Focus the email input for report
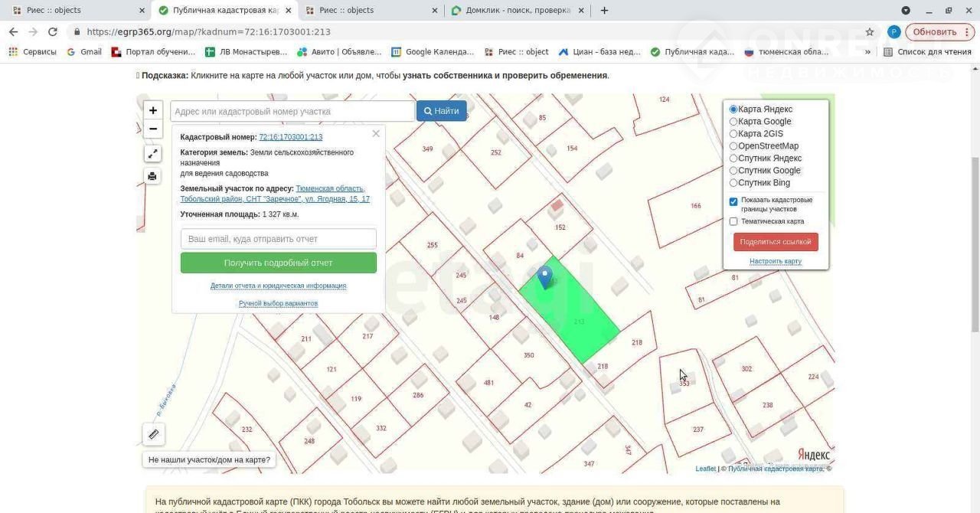This screenshot has height=513, width=980. point(278,239)
